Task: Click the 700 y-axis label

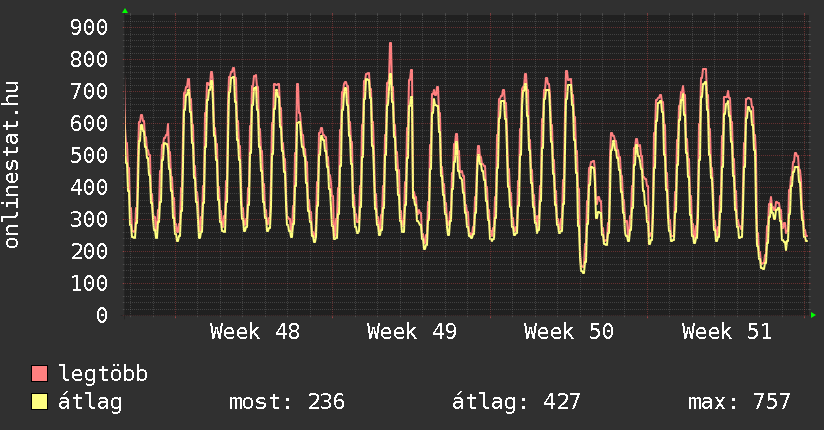Action: click(x=88, y=91)
